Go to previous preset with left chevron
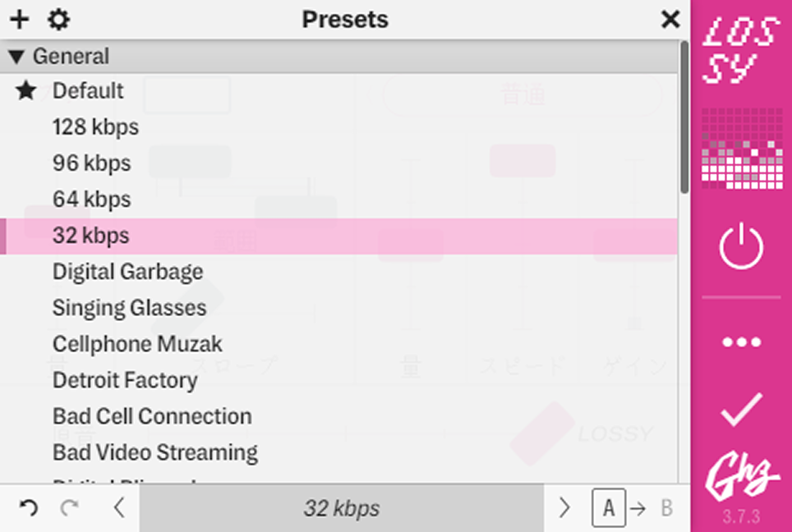This screenshot has width=792, height=532. (x=119, y=507)
